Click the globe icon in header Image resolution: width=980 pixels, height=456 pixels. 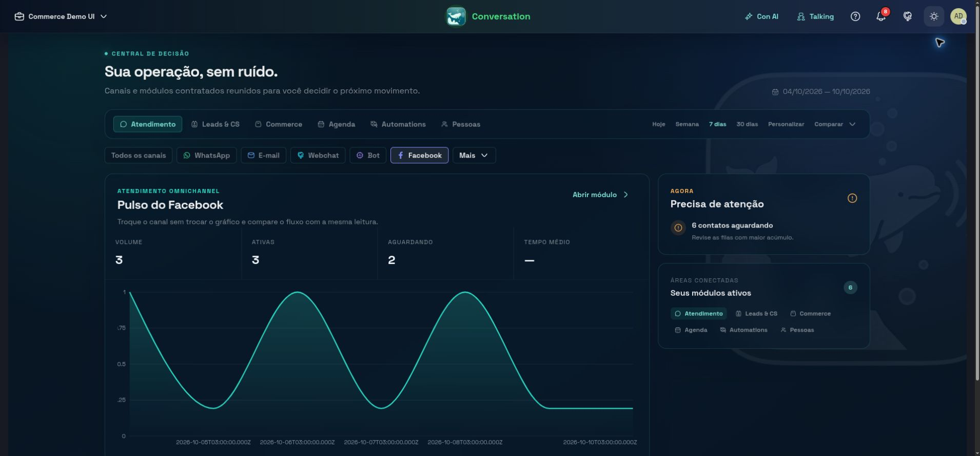click(908, 16)
